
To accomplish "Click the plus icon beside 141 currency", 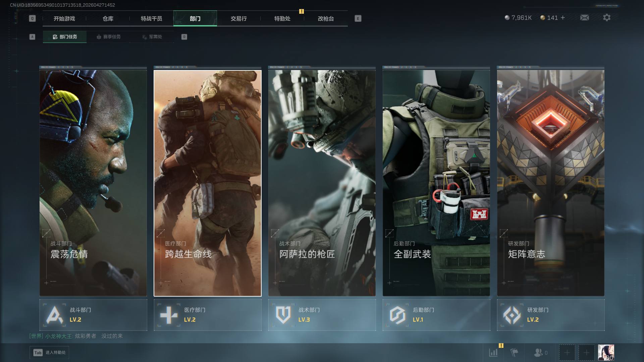I will [x=563, y=18].
